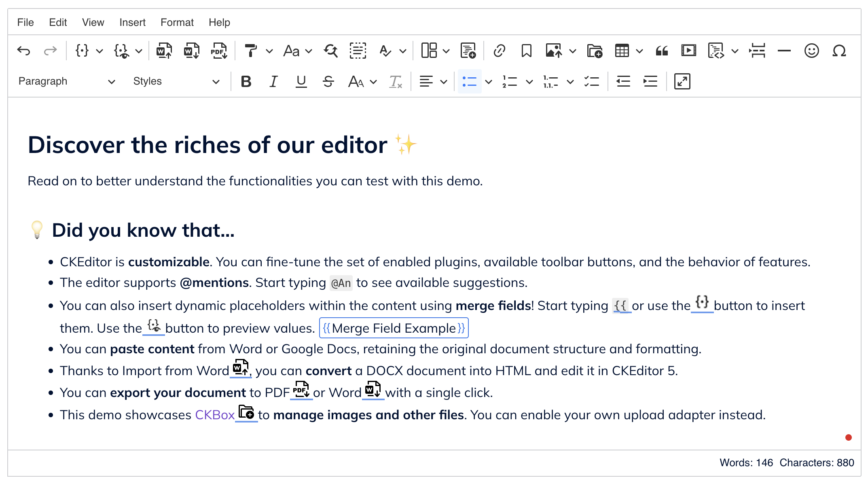This screenshot has height=484, width=868.
Task: Click the Insert media icon
Action: pos(688,51)
